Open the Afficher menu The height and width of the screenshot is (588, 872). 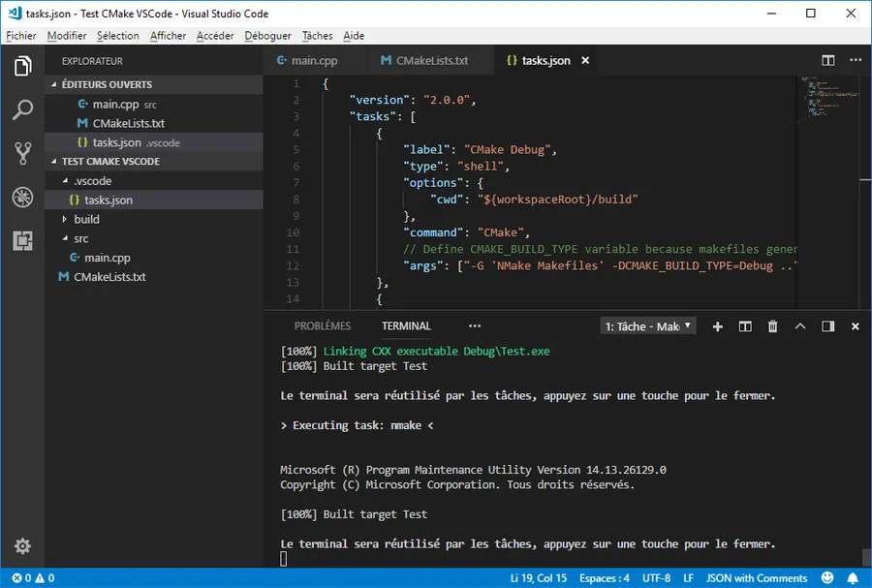coord(168,36)
